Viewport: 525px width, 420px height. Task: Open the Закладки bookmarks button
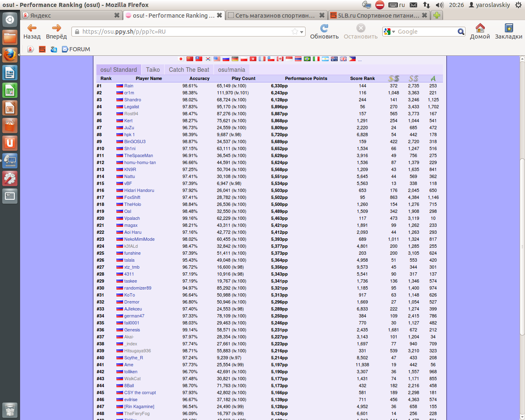click(x=509, y=32)
